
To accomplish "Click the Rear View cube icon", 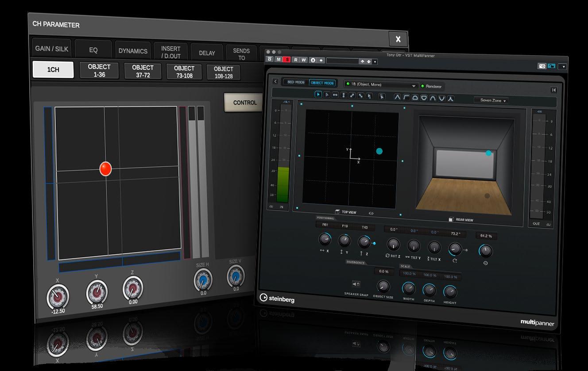I will click(451, 219).
